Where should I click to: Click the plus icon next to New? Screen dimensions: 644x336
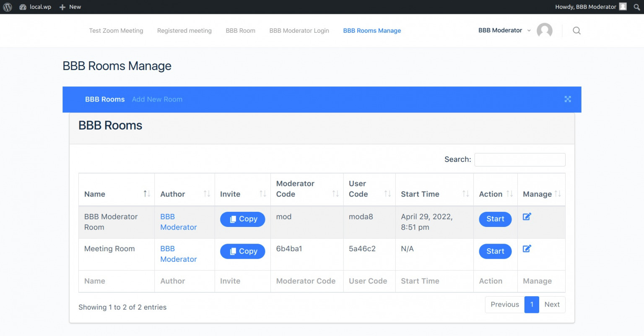(62, 7)
